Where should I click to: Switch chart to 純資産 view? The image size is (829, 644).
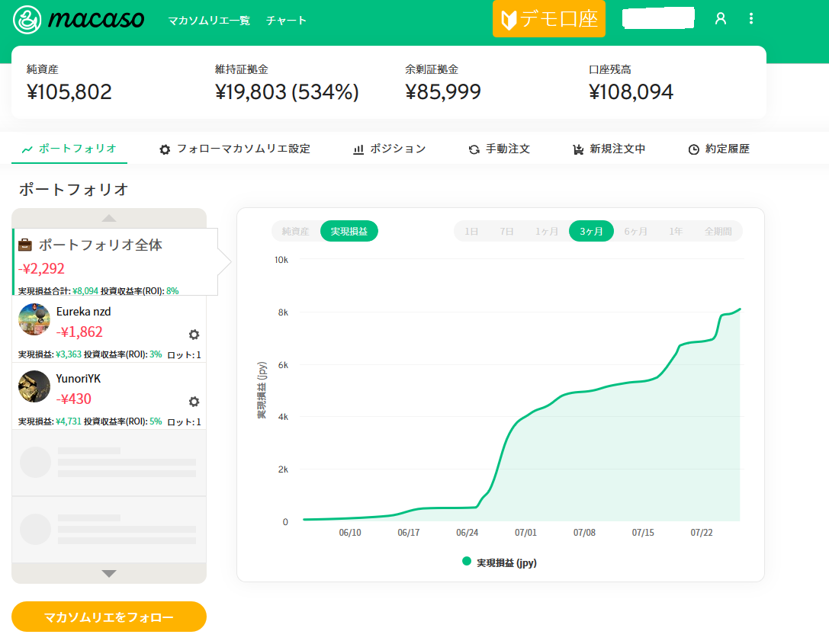[x=296, y=231]
